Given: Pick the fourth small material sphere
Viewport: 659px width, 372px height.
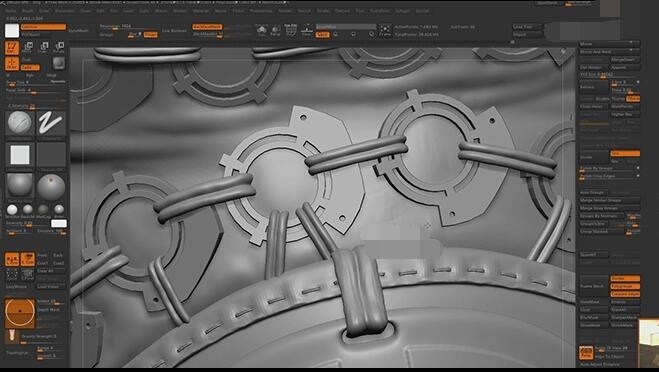Looking at the screenshot, I should click(x=59, y=209).
